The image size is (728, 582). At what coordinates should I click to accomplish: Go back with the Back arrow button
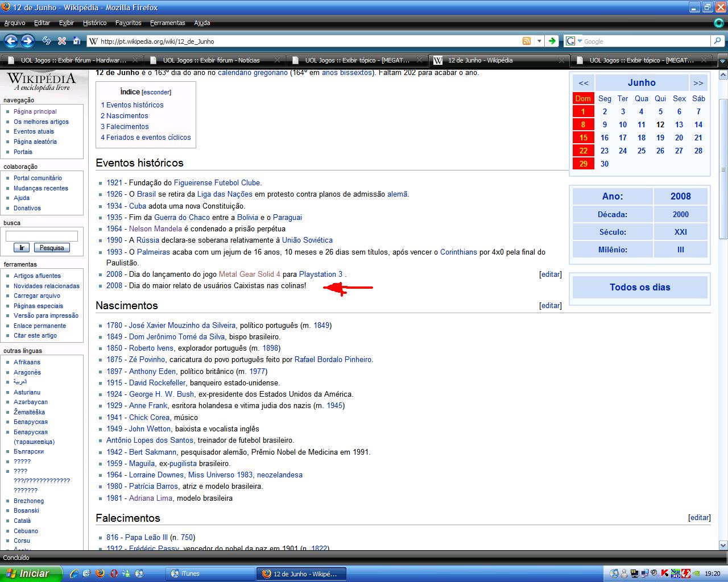coord(11,41)
